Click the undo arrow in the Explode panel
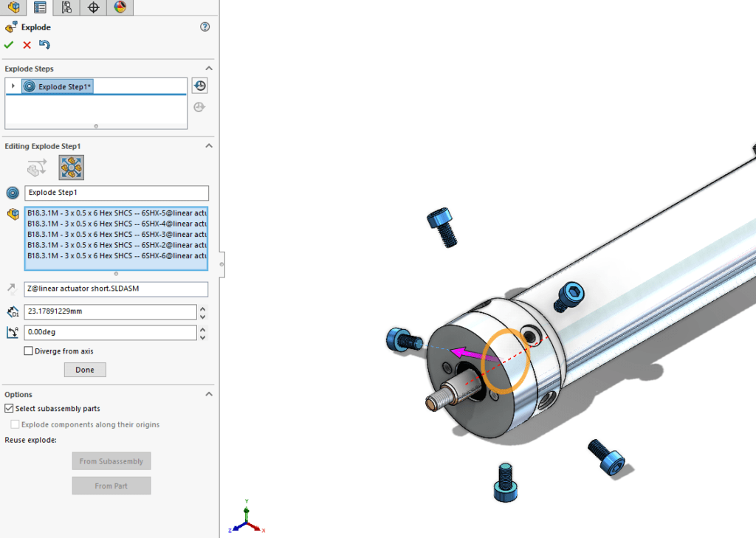This screenshot has width=756, height=538. (44, 44)
